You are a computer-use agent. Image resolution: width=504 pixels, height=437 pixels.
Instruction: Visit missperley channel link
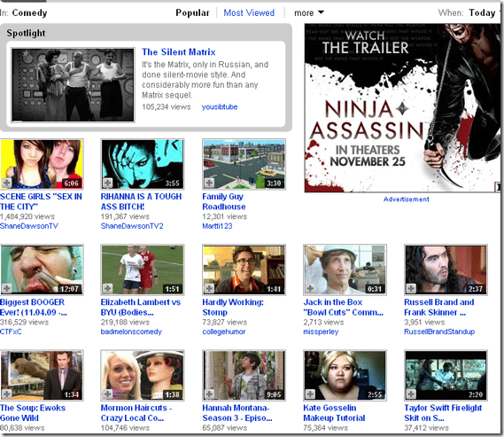click(x=321, y=332)
